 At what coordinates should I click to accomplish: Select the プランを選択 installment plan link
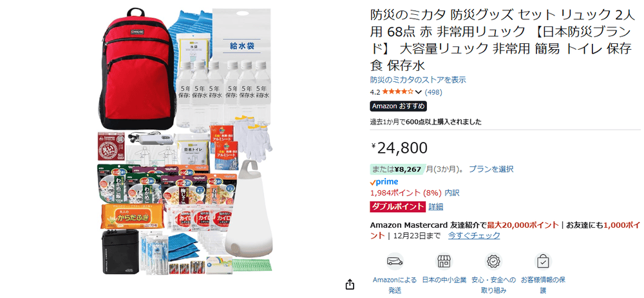tap(491, 169)
